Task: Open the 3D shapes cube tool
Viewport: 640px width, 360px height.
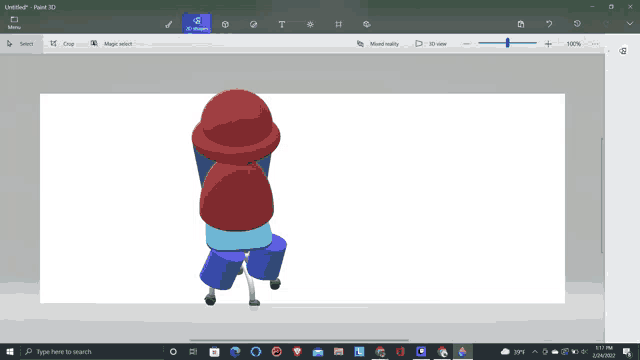Action: (225, 24)
